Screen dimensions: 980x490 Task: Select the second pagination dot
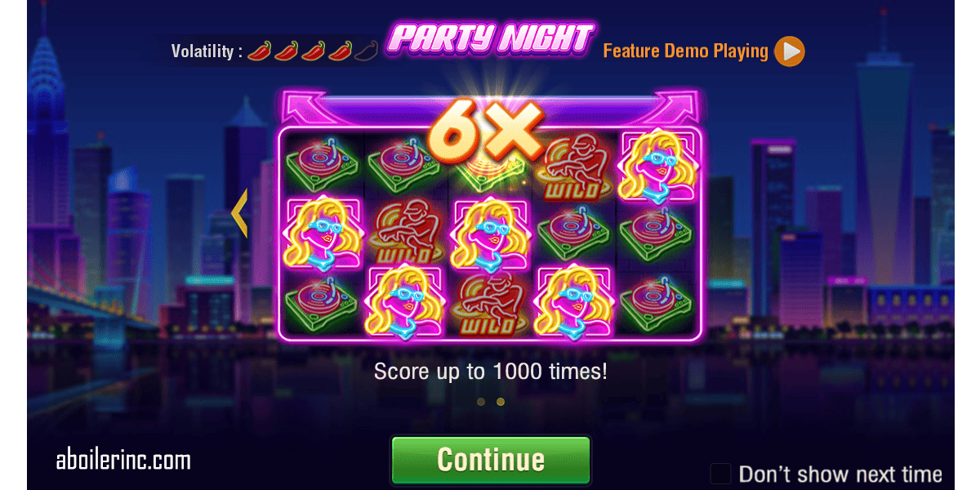coord(501,402)
